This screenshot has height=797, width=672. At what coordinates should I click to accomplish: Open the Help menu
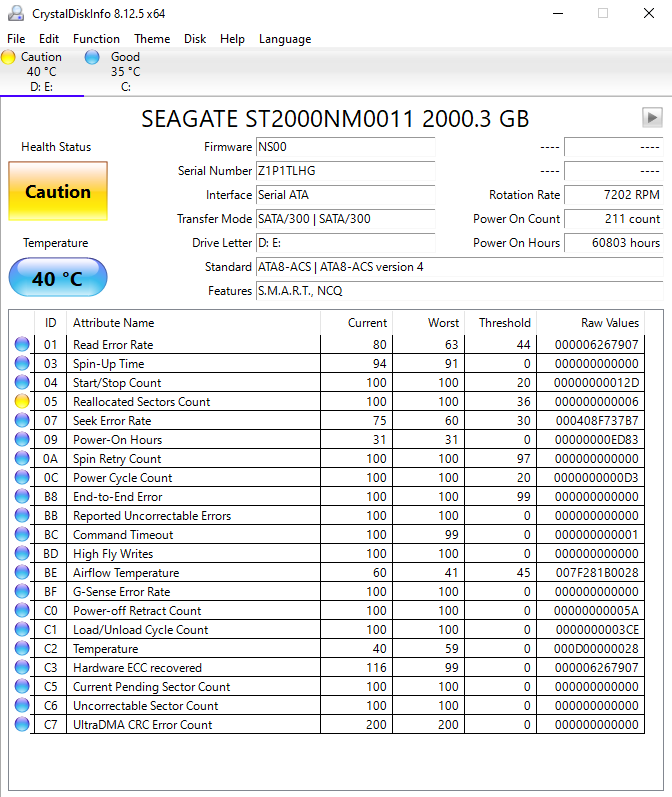point(232,39)
